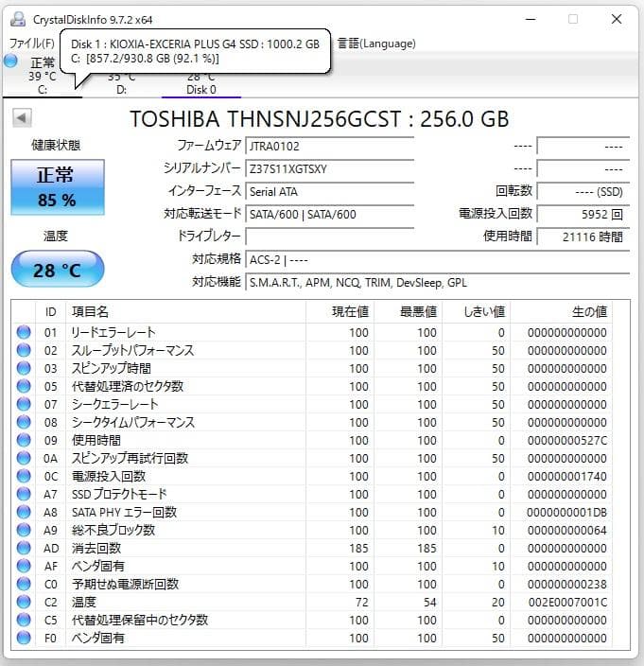Click the 生の値 column header
The height and width of the screenshot is (666, 644).
(561, 312)
